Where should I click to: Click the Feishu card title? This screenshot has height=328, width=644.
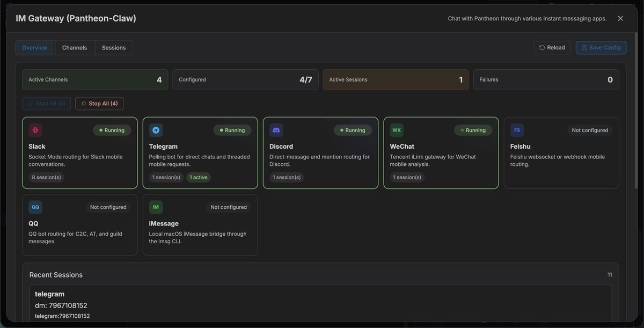coord(521,147)
